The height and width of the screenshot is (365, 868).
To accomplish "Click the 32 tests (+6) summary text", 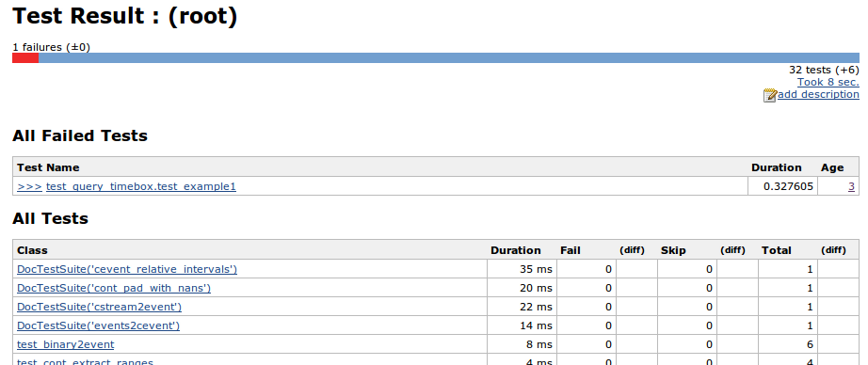I will 824,71.
